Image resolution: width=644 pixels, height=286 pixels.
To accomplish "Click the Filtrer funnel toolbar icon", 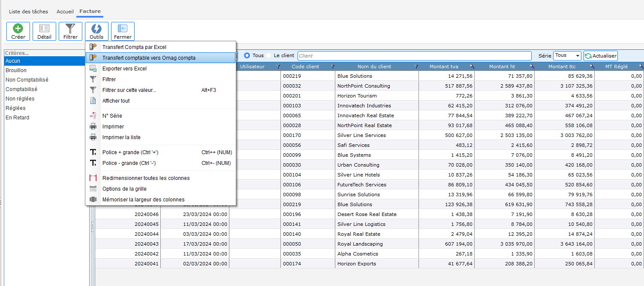I will [x=70, y=29].
